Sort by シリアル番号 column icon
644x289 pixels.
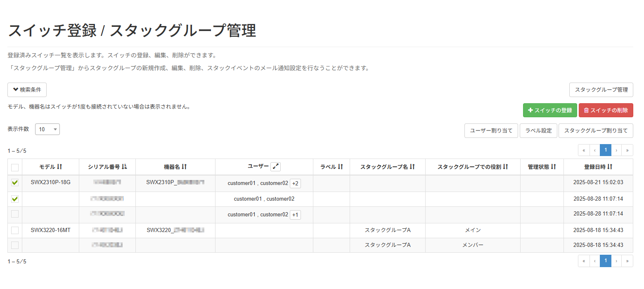pyautogui.click(x=125, y=167)
